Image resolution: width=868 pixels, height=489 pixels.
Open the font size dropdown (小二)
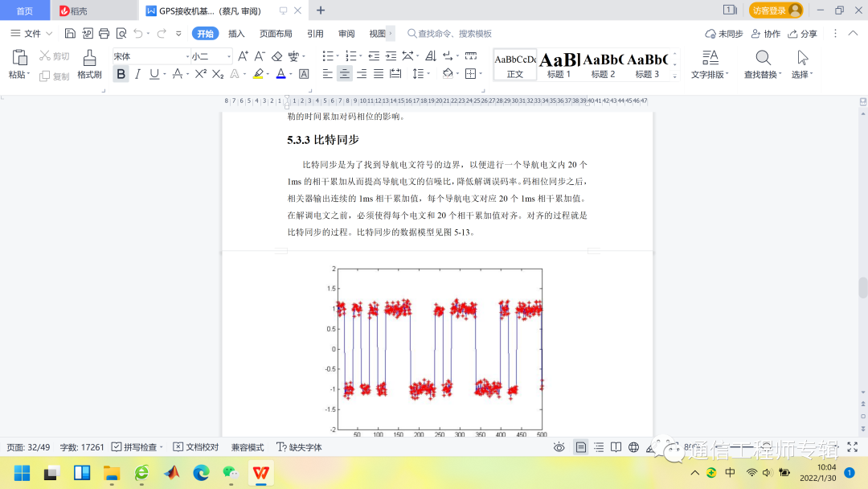[x=228, y=56]
